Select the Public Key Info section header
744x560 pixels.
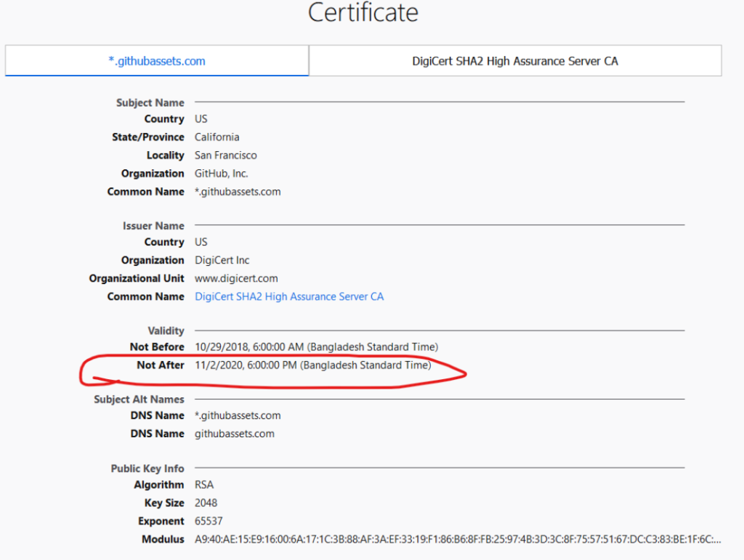[147, 468]
